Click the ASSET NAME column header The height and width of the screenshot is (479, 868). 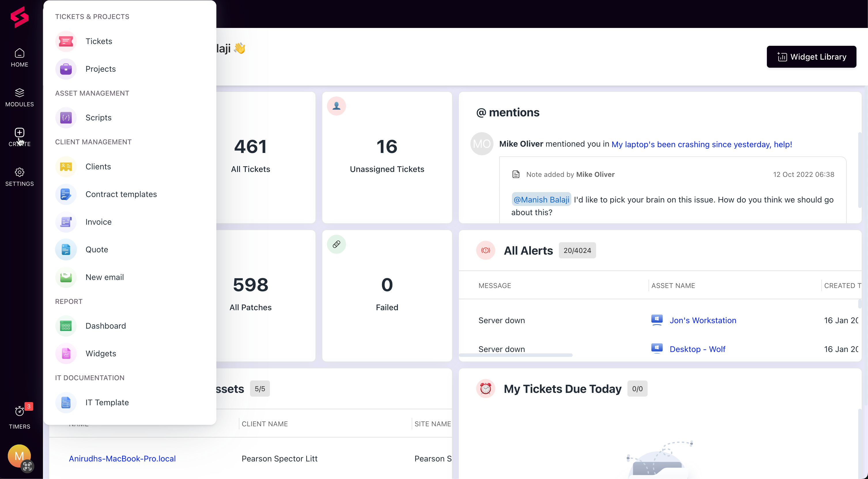click(x=673, y=285)
